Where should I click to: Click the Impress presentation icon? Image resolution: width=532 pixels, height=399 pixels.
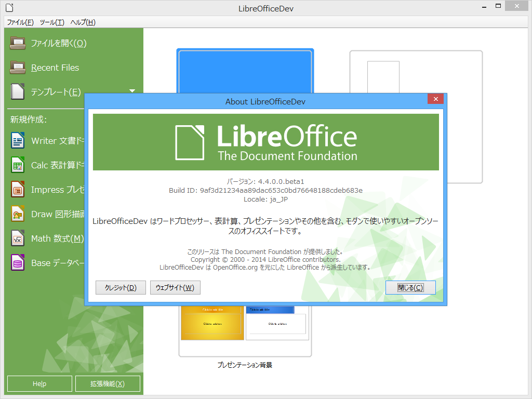pos(18,189)
